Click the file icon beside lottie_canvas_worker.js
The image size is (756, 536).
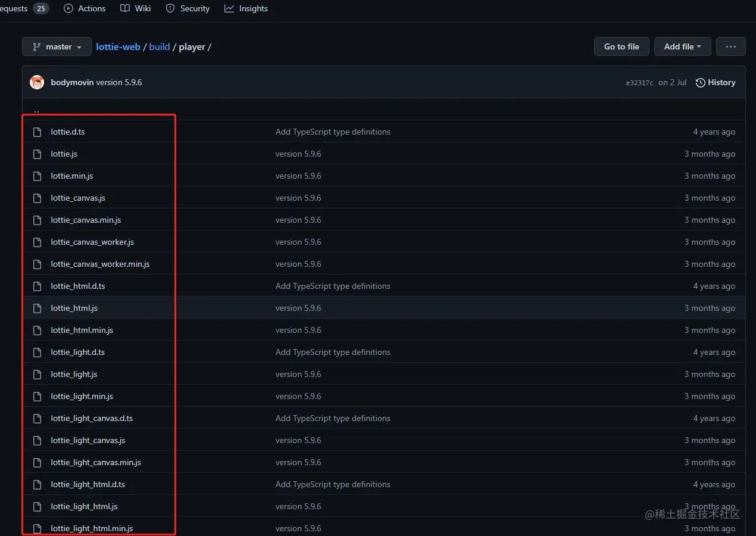[38, 242]
